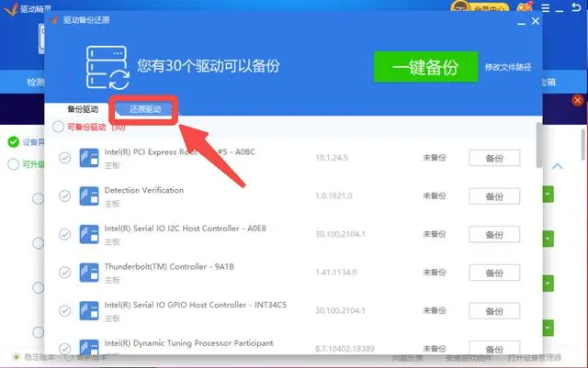This screenshot has width=588, height=368.
Task: Switch to the 还原驱动 tab
Action: [x=145, y=108]
